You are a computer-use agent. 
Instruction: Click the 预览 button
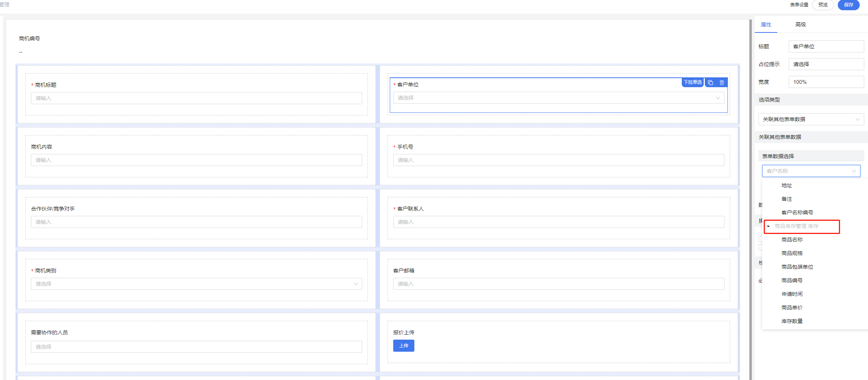click(823, 5)
